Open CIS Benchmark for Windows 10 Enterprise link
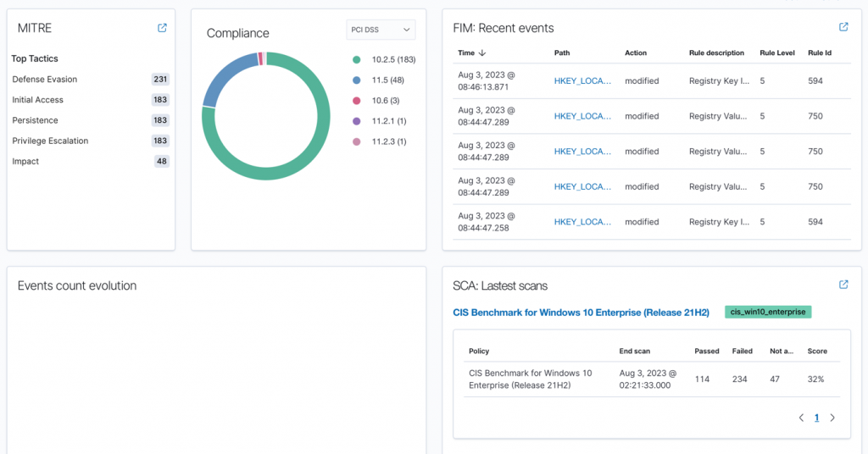868x454 pixels. pos(581,313)
